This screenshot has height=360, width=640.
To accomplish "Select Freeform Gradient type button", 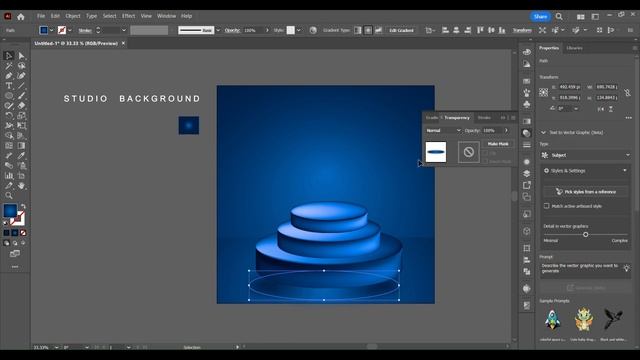I will [379, 30].
